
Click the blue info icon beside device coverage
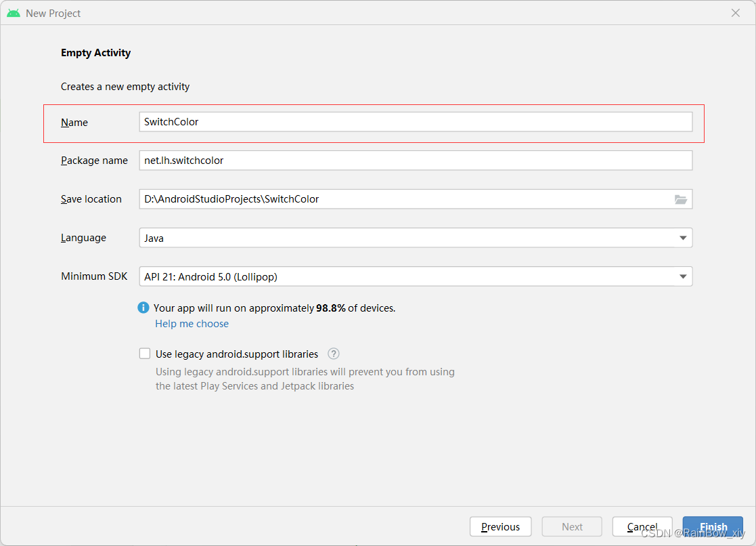click(x=143, y=308)
